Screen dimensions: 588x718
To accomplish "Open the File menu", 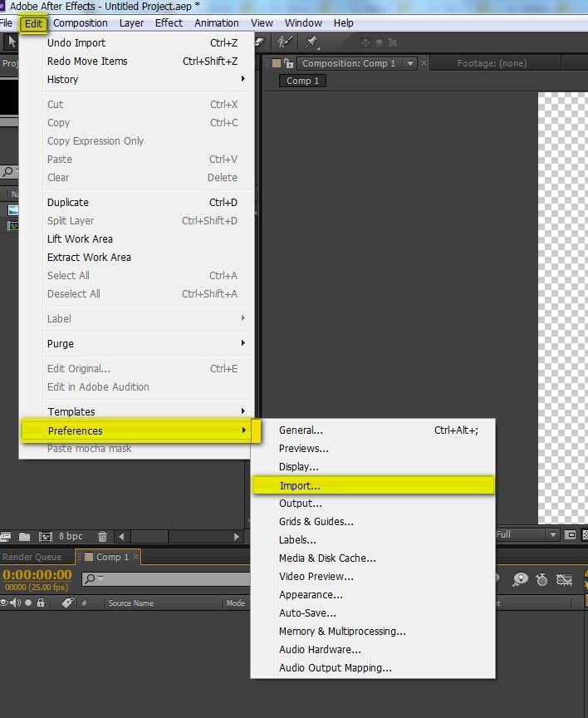I will tap(6, 23).
